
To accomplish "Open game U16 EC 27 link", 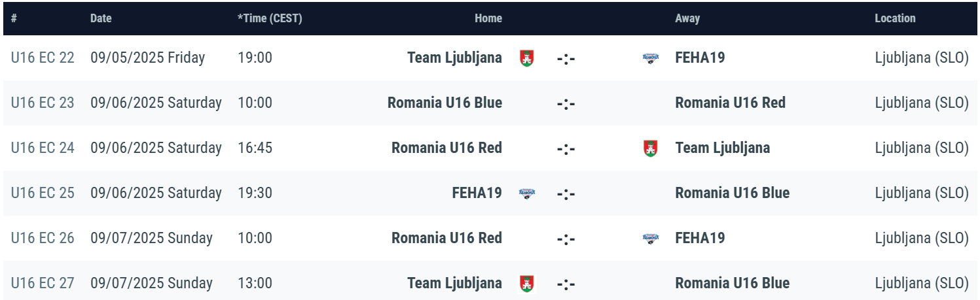I will coord(43,283).
